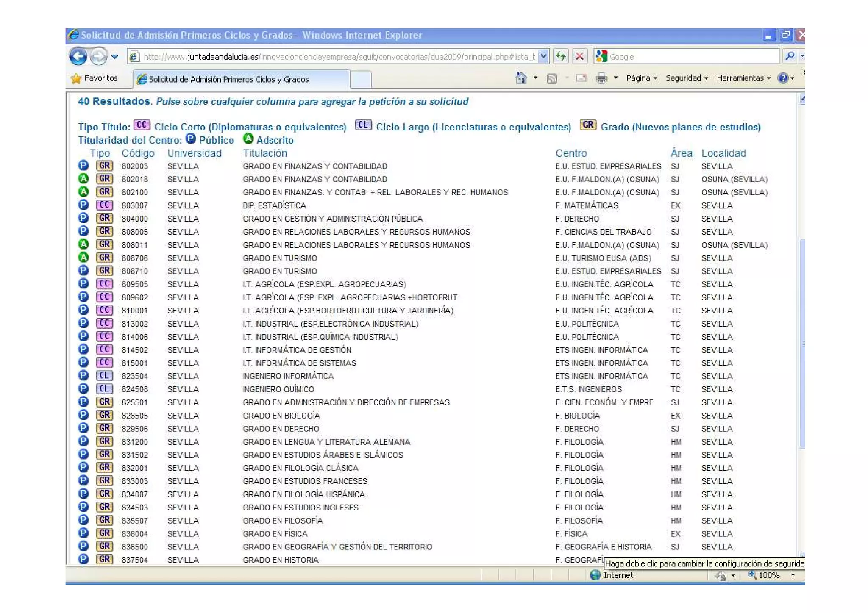868x613 pixels.
Task: Open the Favoritos star button
Action: [95, 78]
